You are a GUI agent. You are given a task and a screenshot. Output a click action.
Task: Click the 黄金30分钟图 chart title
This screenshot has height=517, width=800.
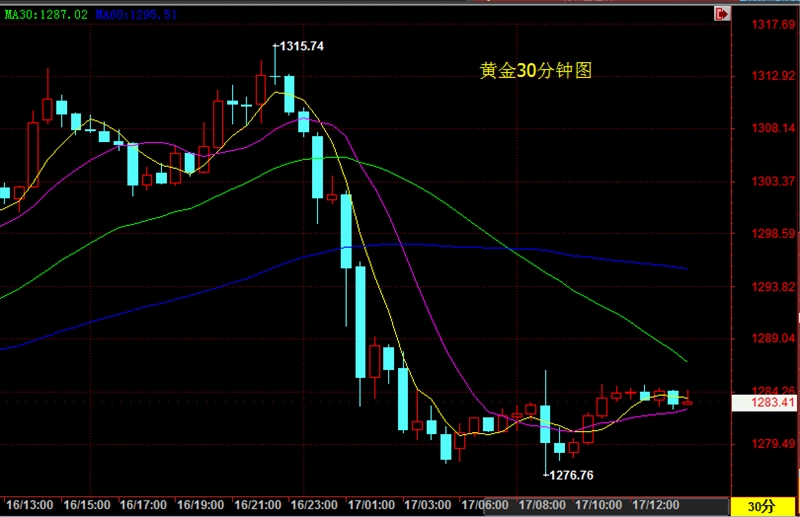[536, 70]
